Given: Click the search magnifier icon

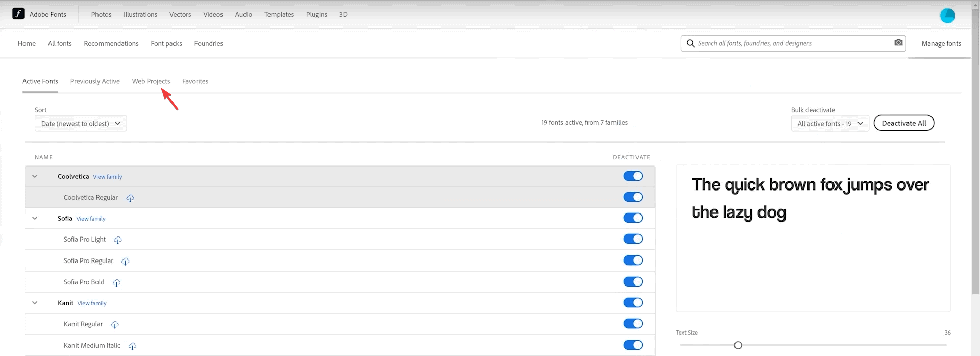Looking at the screenshot, I should [x=690, y=43].
